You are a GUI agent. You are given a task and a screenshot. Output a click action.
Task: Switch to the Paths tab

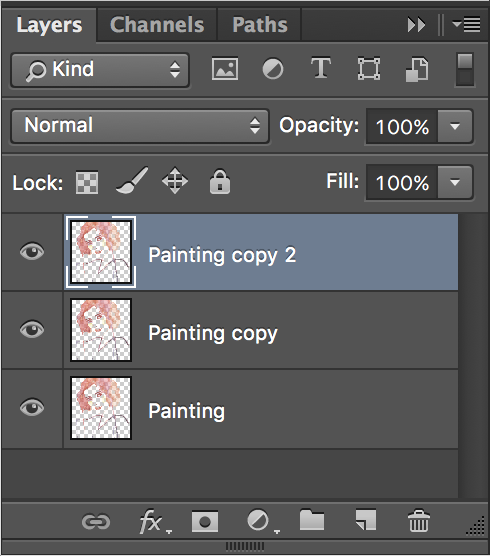pyautogui.click(x=260, y=25)
